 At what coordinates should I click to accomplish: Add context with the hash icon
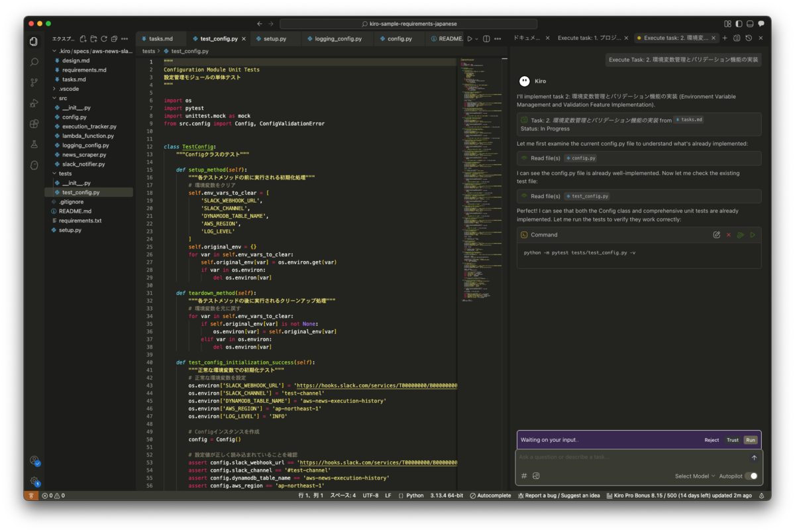(524, 476)
